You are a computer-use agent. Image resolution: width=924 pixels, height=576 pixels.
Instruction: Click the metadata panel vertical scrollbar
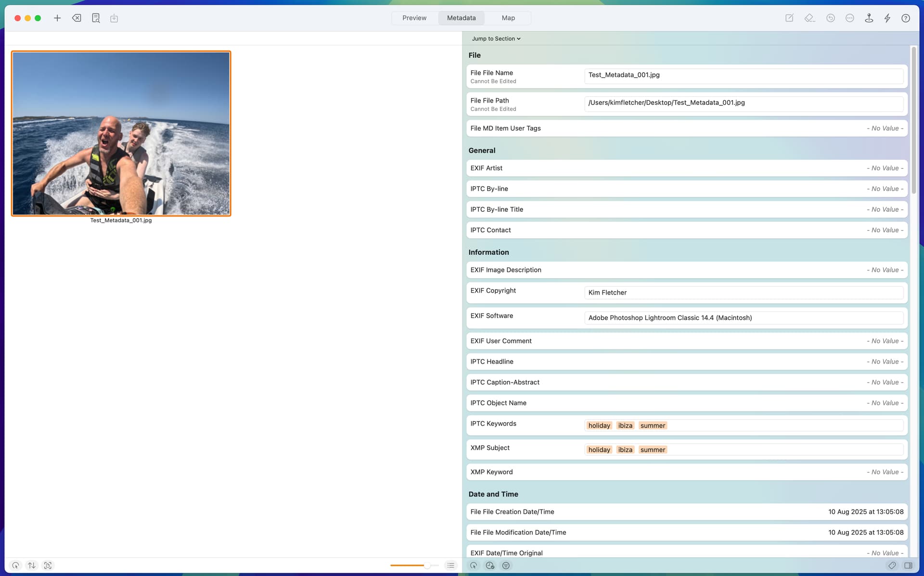click(913, 120)
